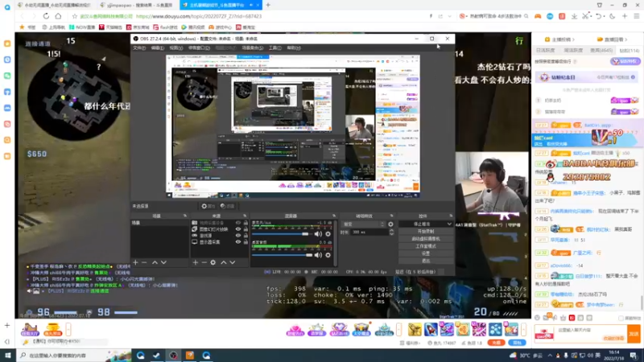This screenshot has height=362, width=644.
Task: Open source properties via the Sources gear icon
Action: [213, 262]
